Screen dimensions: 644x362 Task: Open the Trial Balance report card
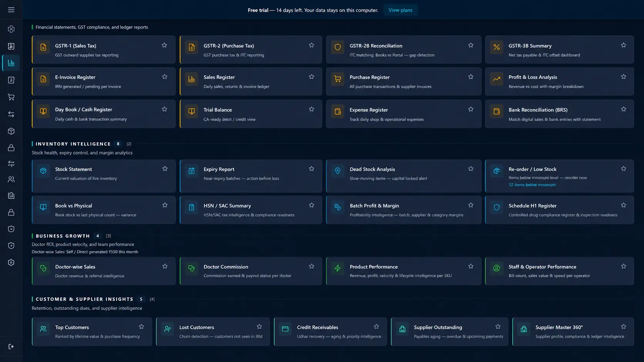(x=251, y=114)
